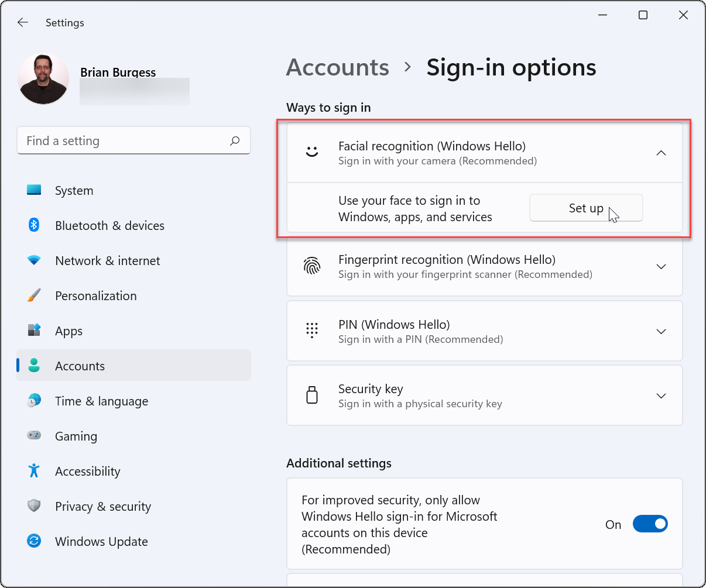Image resolution: width=706 pixels, height=588 pixels.
Task: Click the back arrow next to Settings
Action: tap(23, 23)
